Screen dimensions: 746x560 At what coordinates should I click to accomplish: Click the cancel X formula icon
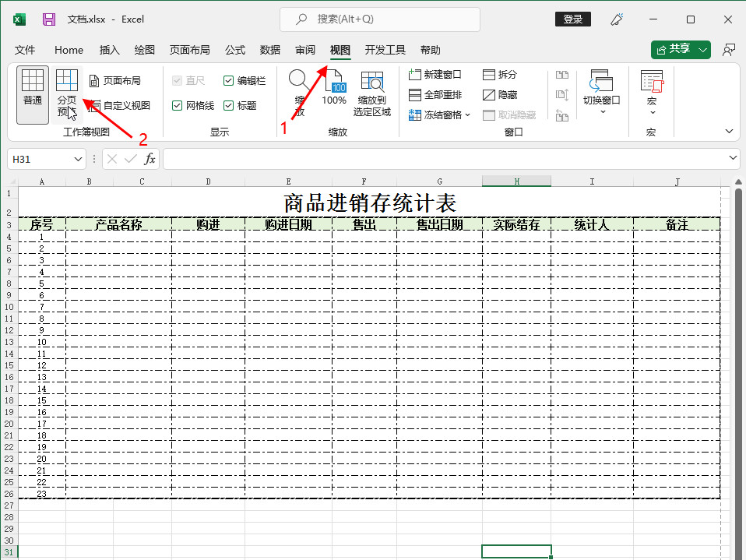point(112,159)
